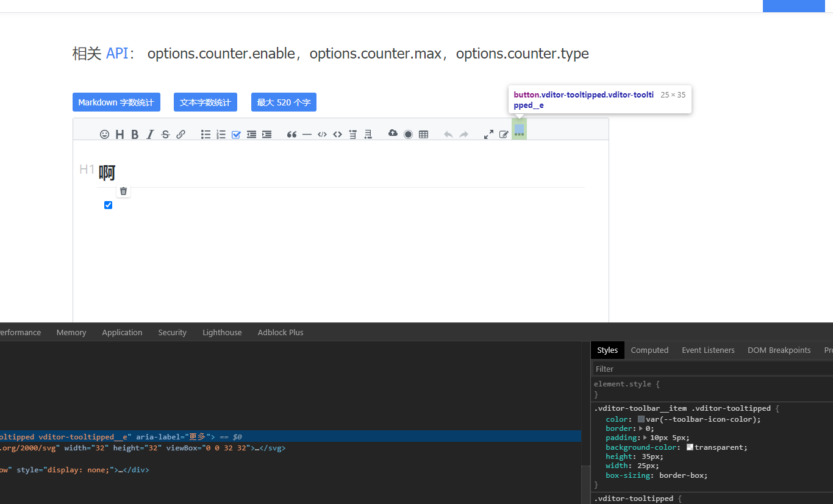Insert an emoji using the toolbar
Image resolution: width=833 pixels, height=504 pixels.
point(104,134)
